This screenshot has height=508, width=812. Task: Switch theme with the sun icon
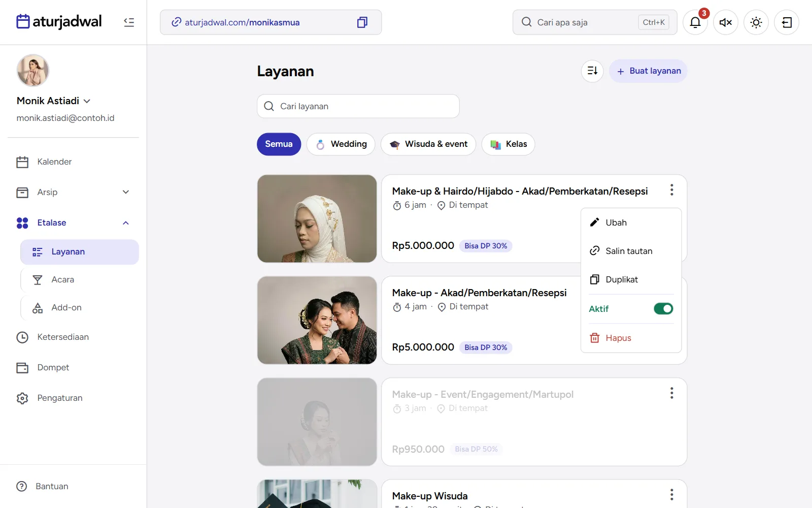pyautogui.click(x=756, y=22)
